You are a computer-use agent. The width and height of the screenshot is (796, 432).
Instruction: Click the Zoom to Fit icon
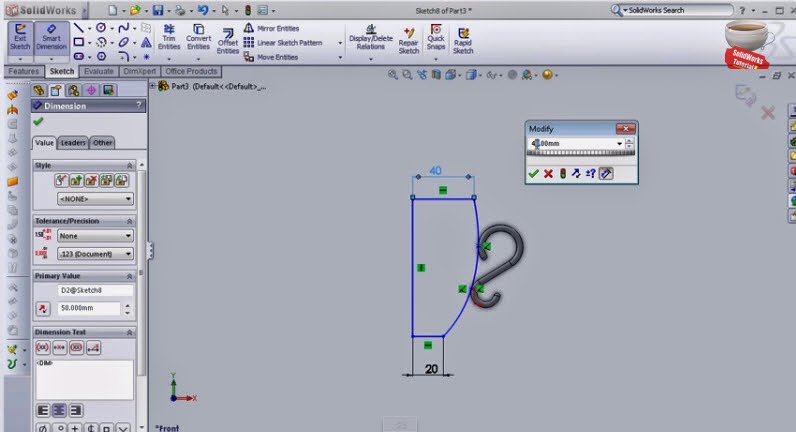(x=392, y=75)
